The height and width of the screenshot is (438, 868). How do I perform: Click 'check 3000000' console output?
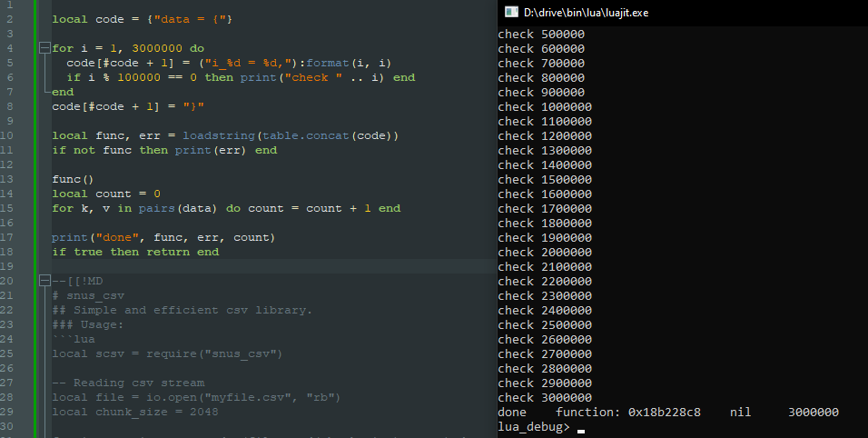tap(545, 398)
